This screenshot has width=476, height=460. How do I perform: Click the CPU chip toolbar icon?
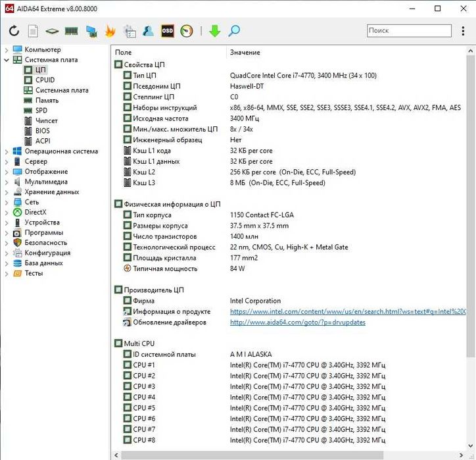coord(52,31)
